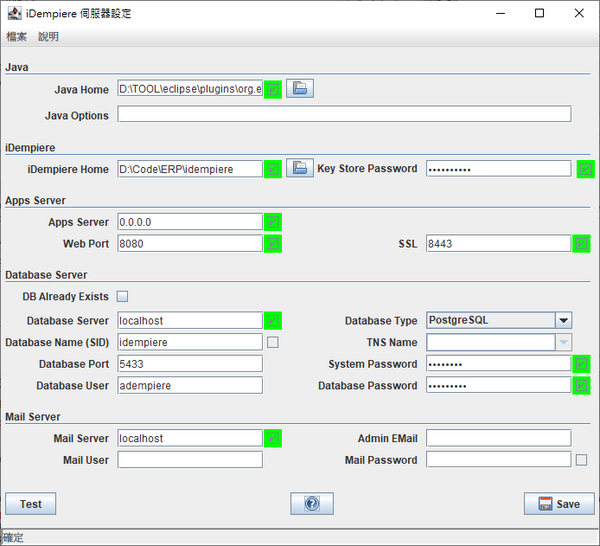
Task: Click the green status indicator beside Java Home
Action: coord(272,89)
